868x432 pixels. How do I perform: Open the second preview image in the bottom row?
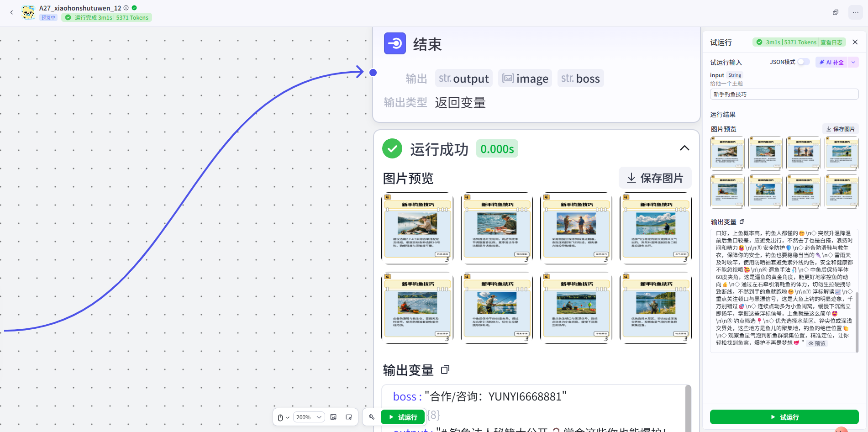(x=497, y=308)
